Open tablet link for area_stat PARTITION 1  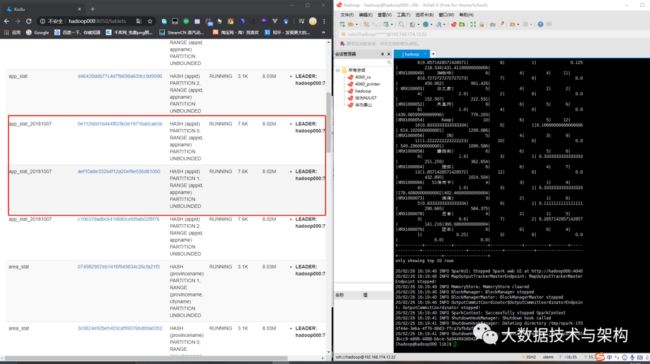pos(118,267)
